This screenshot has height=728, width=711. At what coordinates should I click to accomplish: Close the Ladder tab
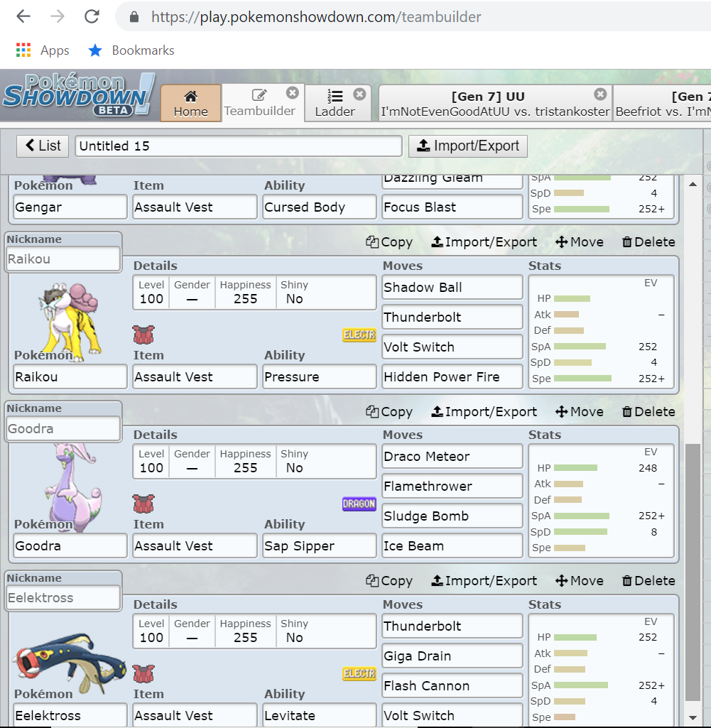pyautogui.click(x=359, y=94)
